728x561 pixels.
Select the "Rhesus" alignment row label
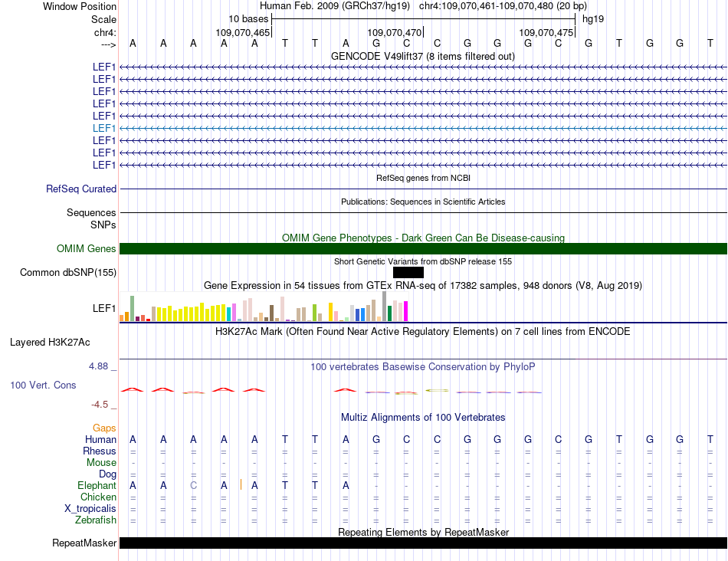point(100,451)
